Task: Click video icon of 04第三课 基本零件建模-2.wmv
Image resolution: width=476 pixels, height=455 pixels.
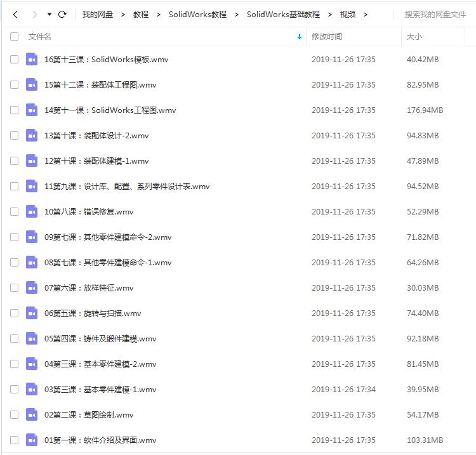Action: pos(32,364)
